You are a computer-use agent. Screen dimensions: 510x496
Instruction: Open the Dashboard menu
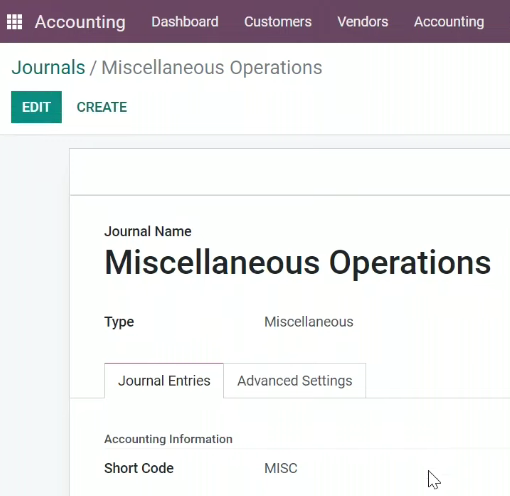tap(185, 22)
